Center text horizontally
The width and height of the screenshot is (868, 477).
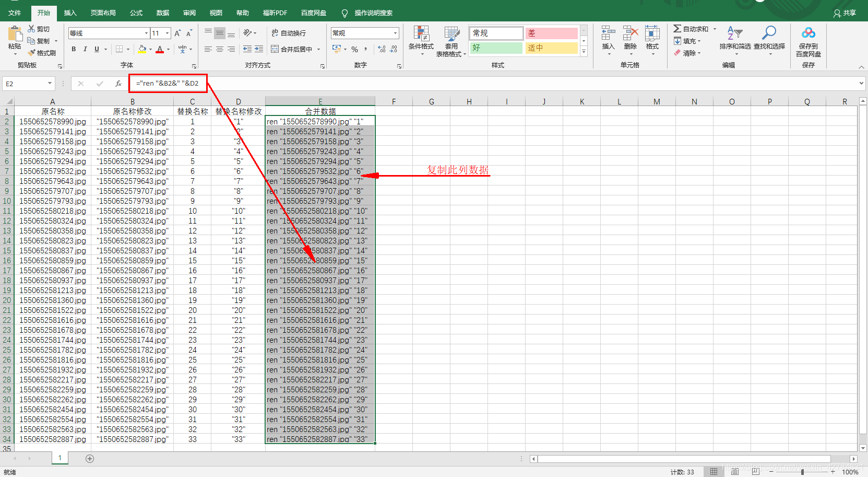220,49
